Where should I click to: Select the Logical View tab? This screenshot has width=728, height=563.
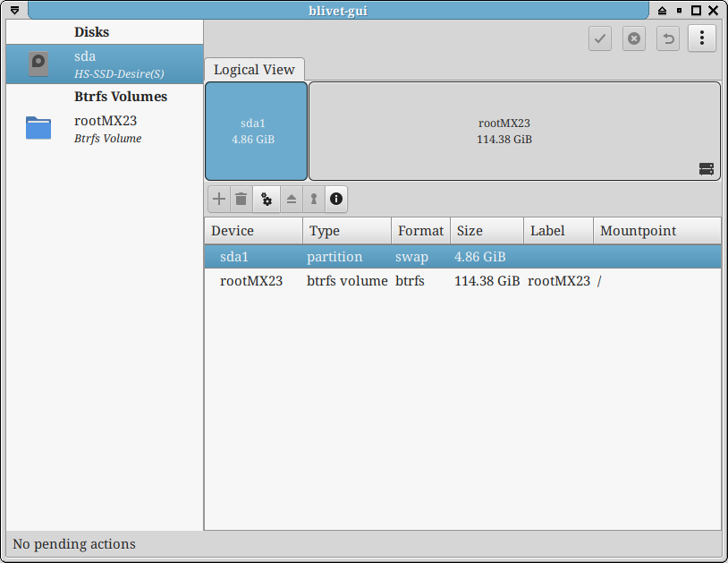pos(254,70)
